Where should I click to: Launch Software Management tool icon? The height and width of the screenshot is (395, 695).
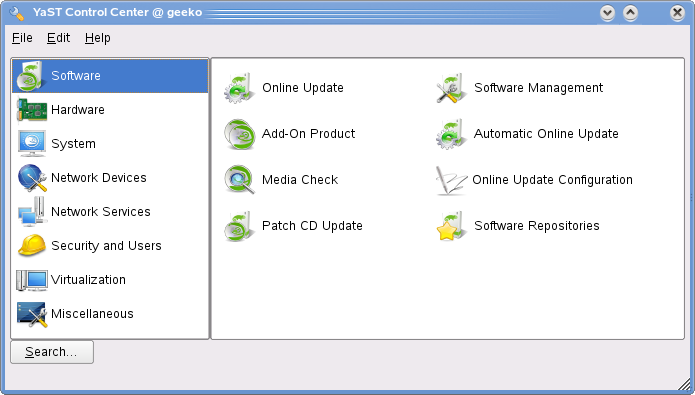[451, 88]
